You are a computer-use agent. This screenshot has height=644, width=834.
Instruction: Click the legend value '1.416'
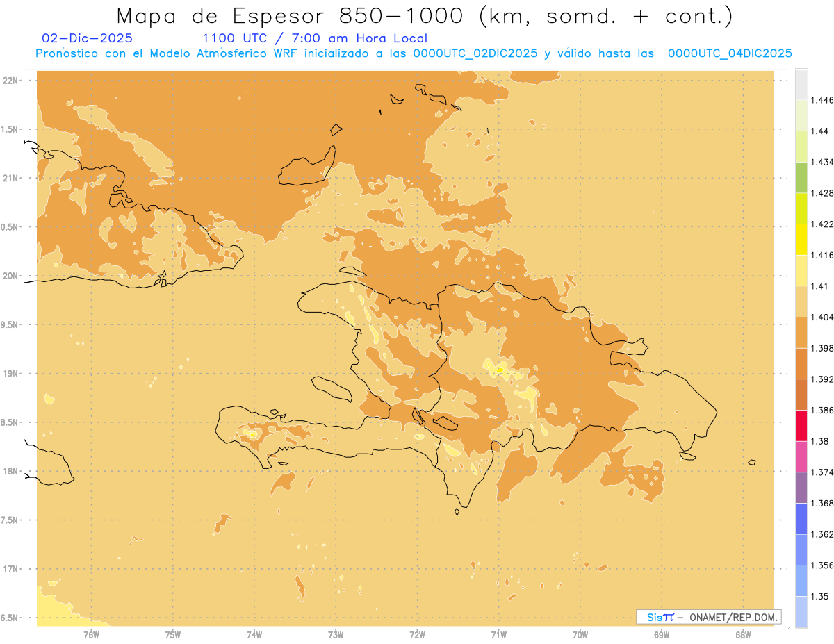[x=822, y=255]
